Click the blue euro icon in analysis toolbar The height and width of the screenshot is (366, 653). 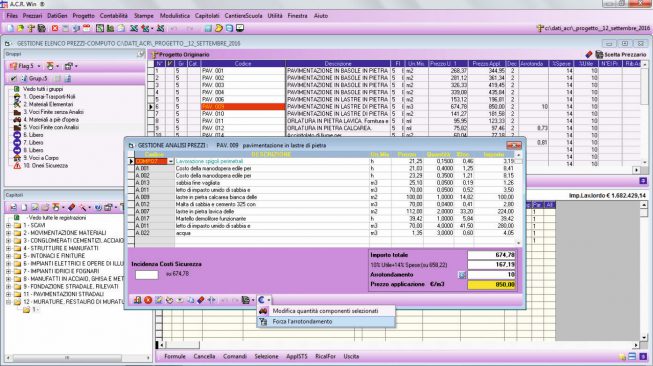(x=261, y=300)
